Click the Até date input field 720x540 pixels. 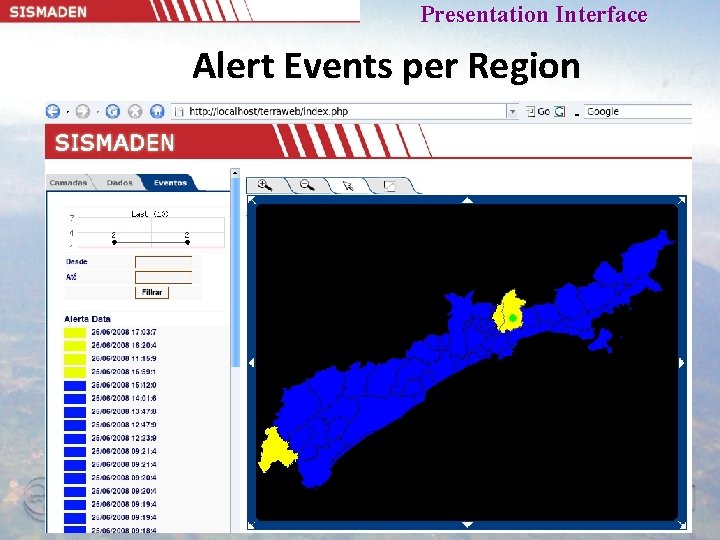point(163,277)
